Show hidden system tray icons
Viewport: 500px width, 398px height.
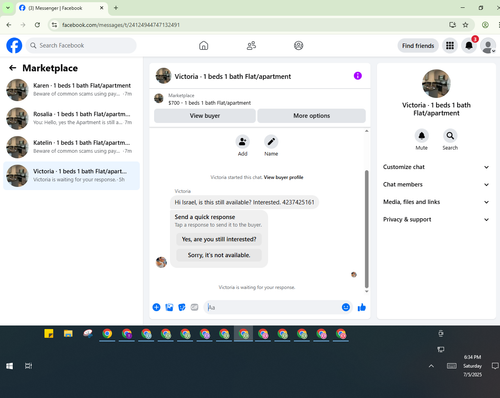(431, 366)
